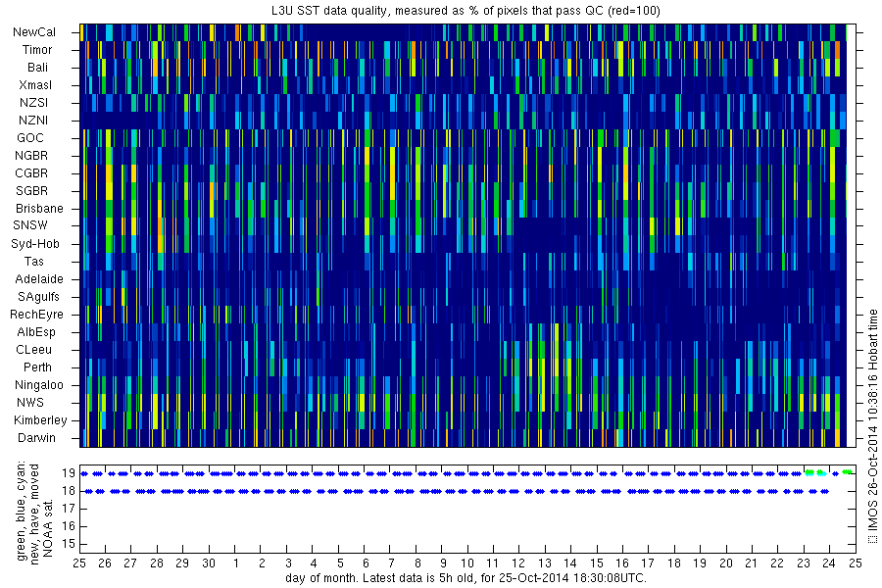The image size is (882, 588).
Task: Click the day 16 tick label
Action: [x=622, y=563]
